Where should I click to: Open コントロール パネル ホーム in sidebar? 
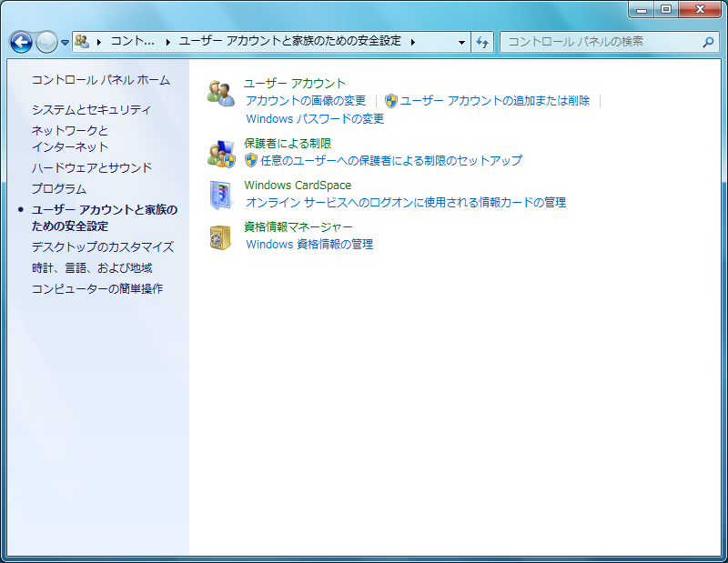click(x=101, y=80)
